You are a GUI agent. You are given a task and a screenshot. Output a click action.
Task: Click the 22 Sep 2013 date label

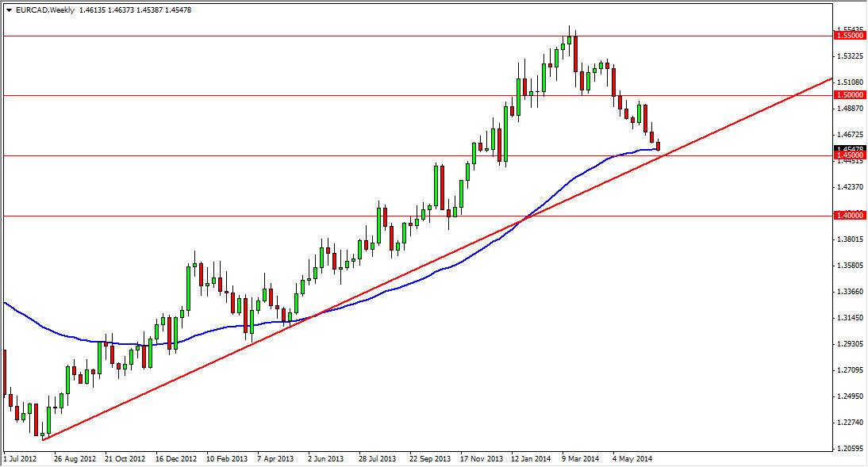point(430,459)
